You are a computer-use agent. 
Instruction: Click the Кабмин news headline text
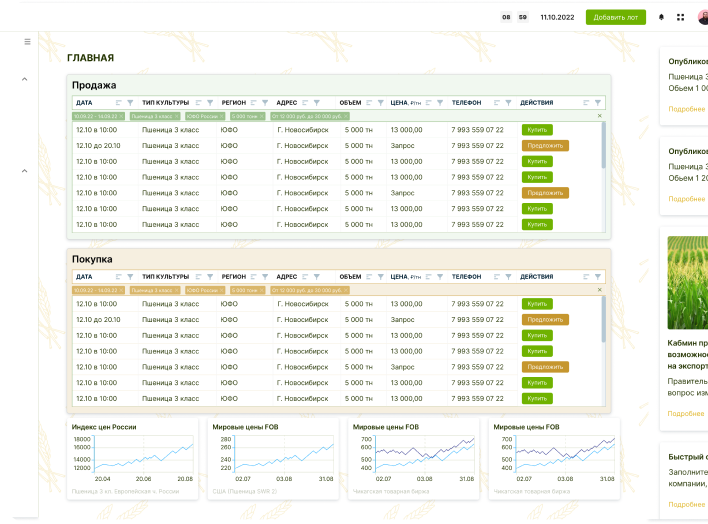[688, 355]
